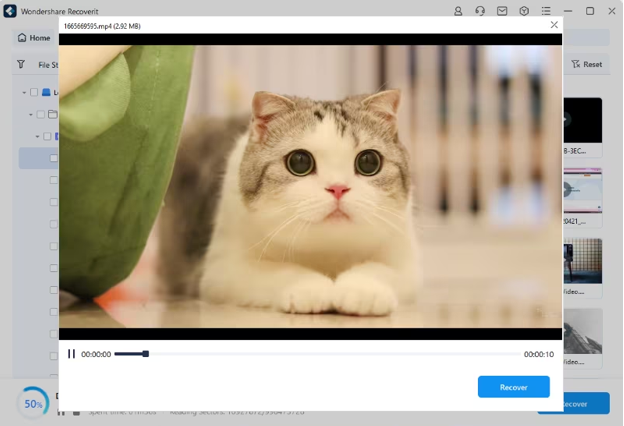Open the list menu icon in title bar
This screenshot has width=624, height=426.
[546, 11]
